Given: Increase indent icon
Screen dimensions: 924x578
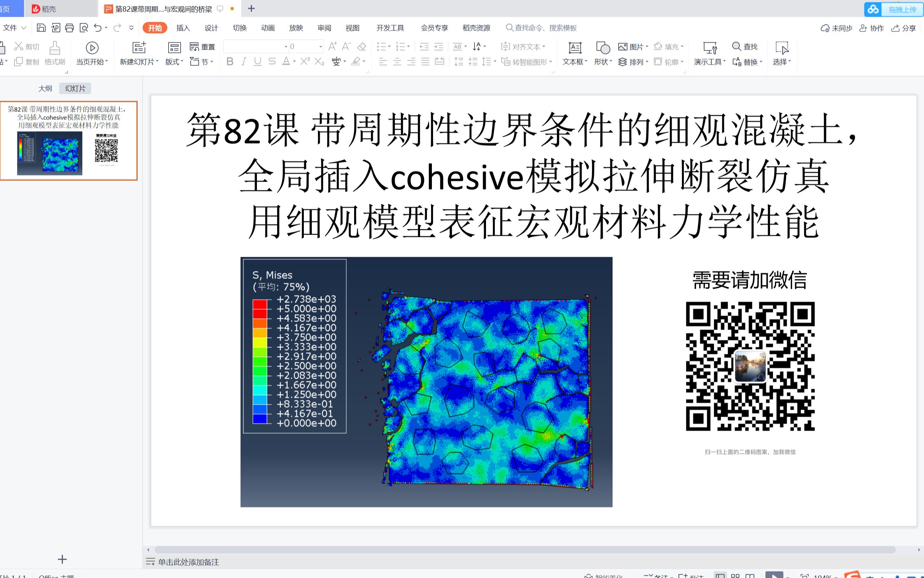Looking at the screenshot, I should (x=439, y=47).
